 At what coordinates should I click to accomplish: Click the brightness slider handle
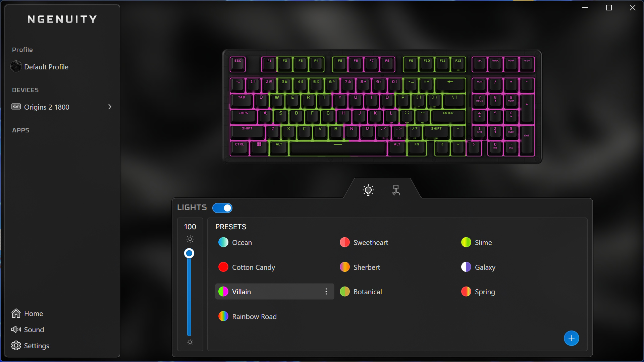189,253
